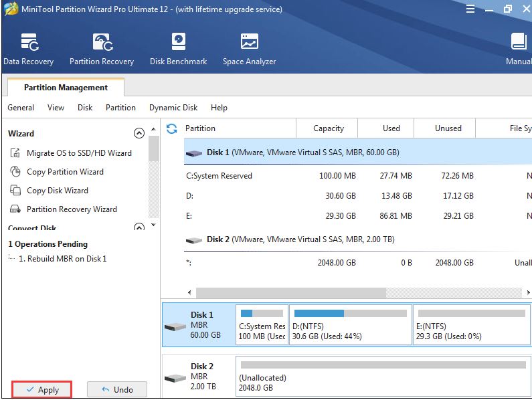Image resolution: width=532 pixels, height=400 pixels.
Task: Select C:System Res block in disk map
Action: click(262, 324)
